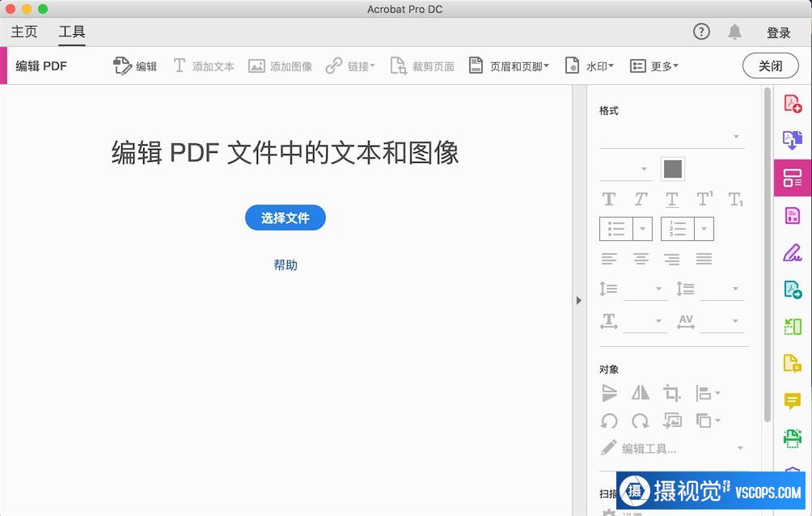
Task: Click the 关闭 close tool button
Action: pyautogui.click(x=770, y=66)
